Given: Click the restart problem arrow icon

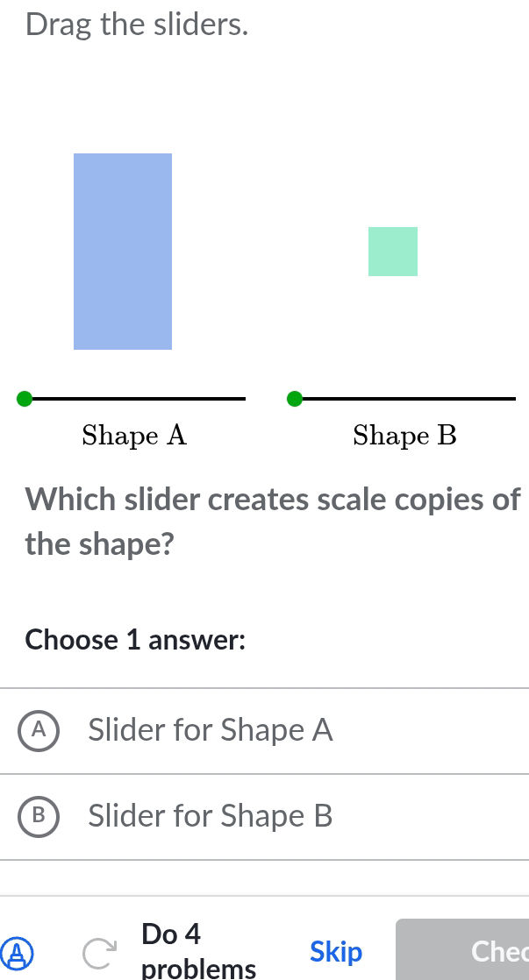Looking at the screenshot, I should click(x=99, y=951).
